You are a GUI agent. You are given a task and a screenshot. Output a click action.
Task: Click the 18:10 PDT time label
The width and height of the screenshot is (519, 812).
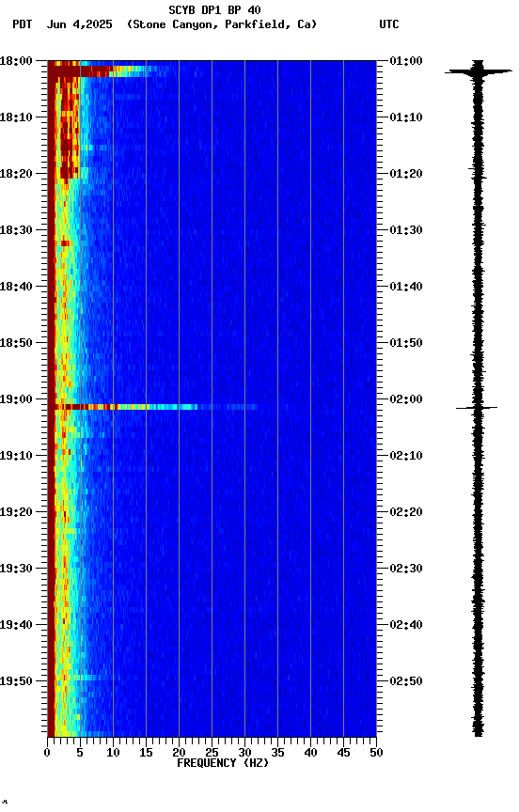(16, 117)
